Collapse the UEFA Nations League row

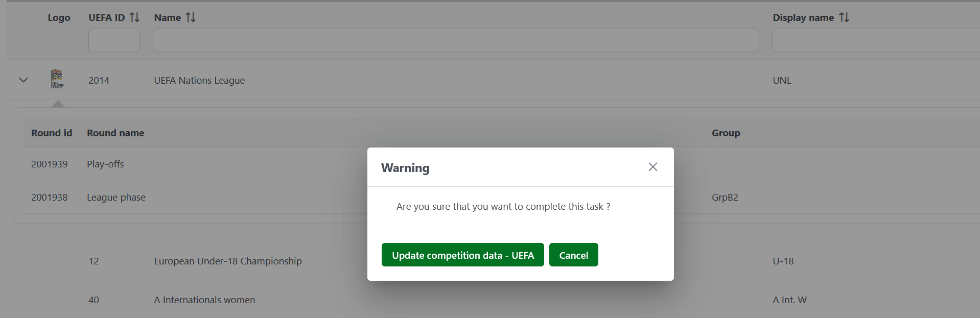[x=23, y=80]
